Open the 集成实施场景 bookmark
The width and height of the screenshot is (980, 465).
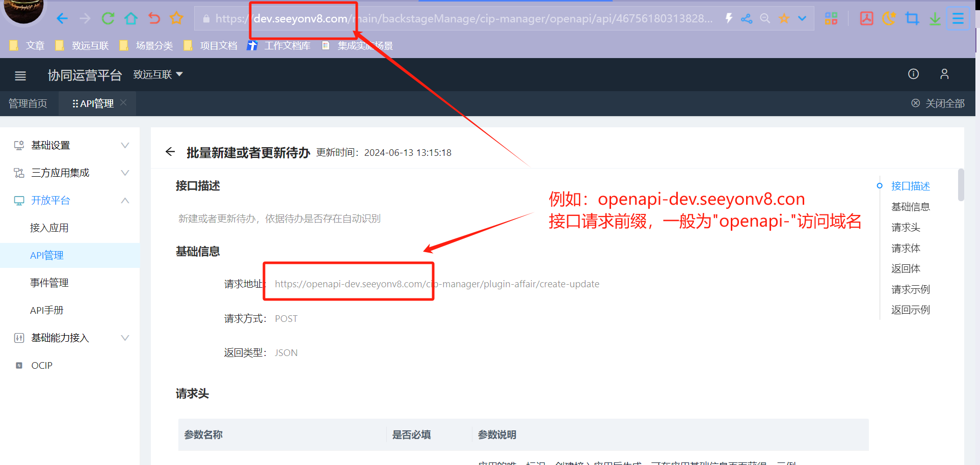[358, 46]
